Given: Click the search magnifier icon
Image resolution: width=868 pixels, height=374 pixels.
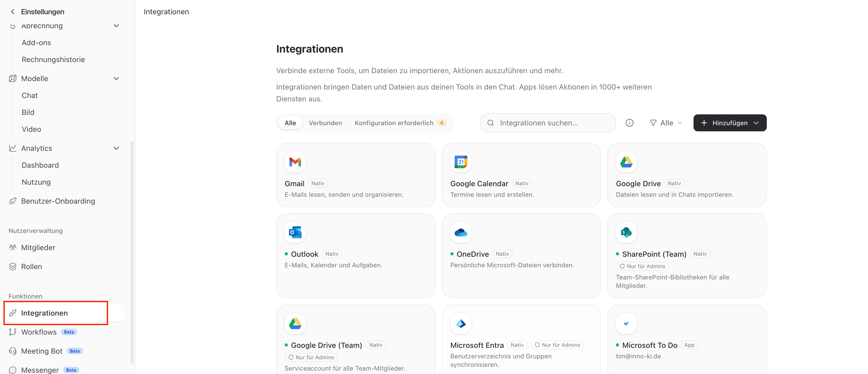Looking at the screenshot, I should click(491, 123).
